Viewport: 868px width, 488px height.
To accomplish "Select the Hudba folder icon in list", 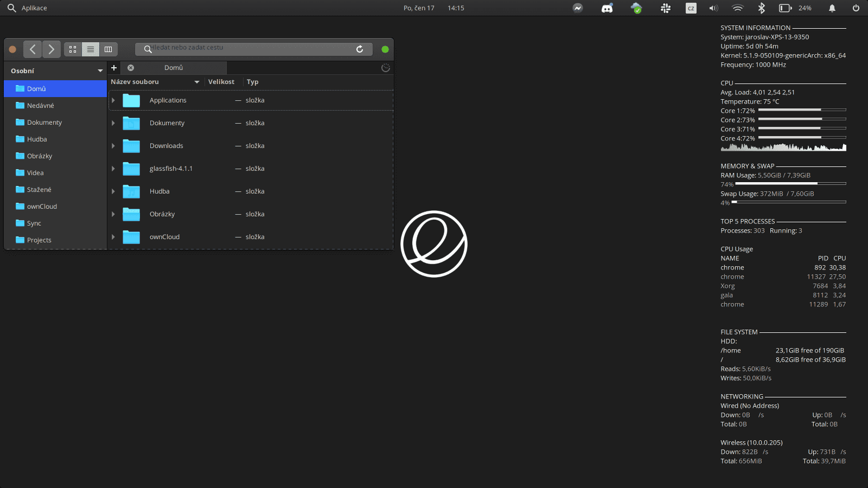I will [x=131, y=191].
